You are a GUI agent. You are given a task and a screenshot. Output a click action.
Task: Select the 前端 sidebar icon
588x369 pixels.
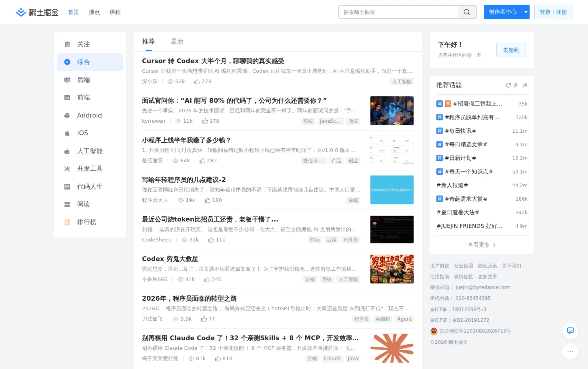pyautogui.click(x=67, y=98)
